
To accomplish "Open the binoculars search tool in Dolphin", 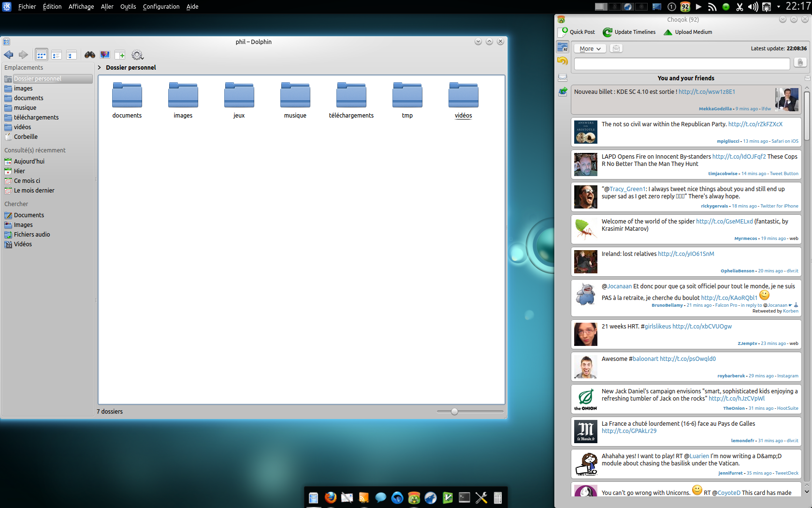I will 90,55.
